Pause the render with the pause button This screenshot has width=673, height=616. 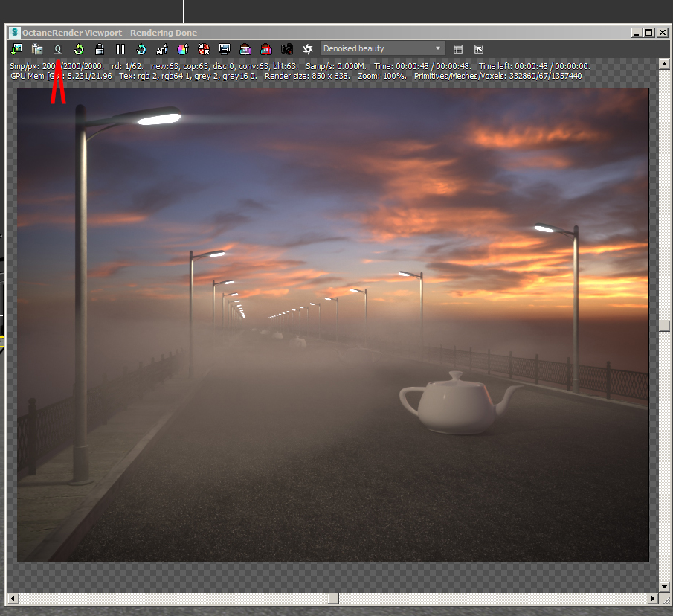[120, 49]
